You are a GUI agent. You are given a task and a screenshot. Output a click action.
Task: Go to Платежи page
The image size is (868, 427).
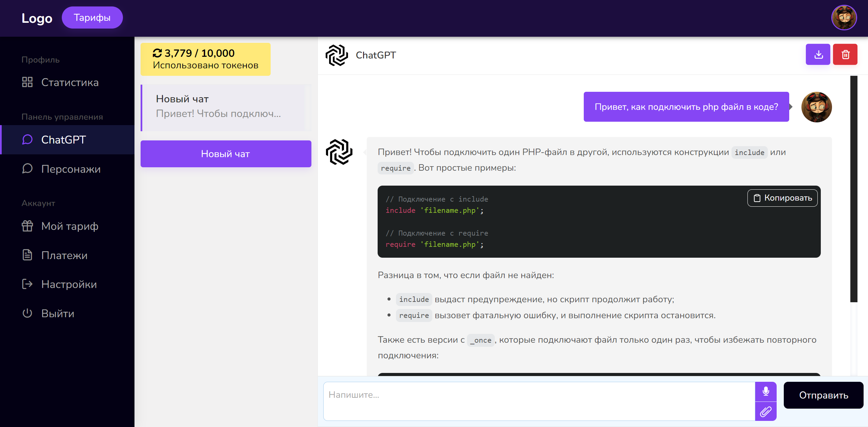pos(64,255)
